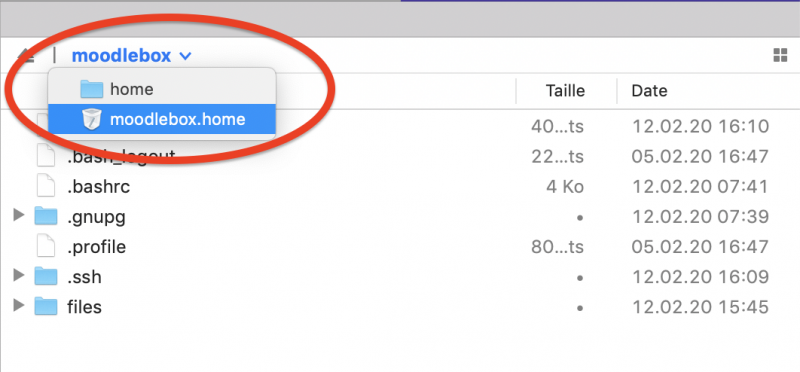Click the grid view icon
800x372 pixels.
780,56
